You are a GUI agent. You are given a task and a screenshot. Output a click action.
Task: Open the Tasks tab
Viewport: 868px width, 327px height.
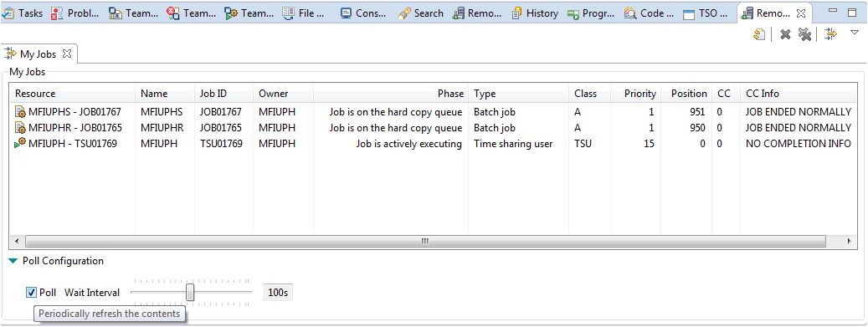coord(23,13)
